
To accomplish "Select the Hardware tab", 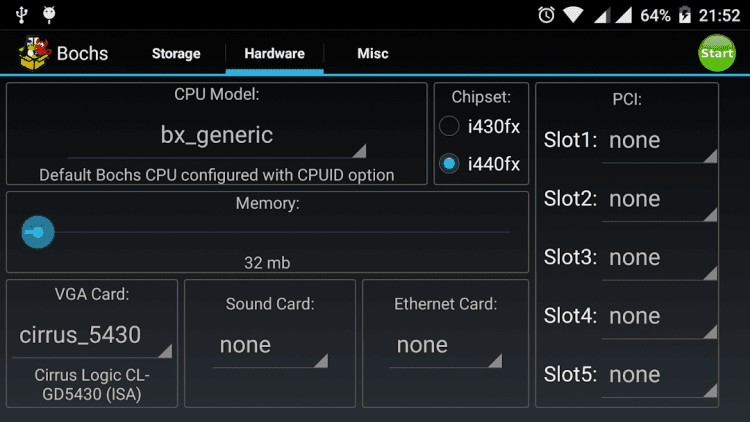I will (x=274, y=54).
